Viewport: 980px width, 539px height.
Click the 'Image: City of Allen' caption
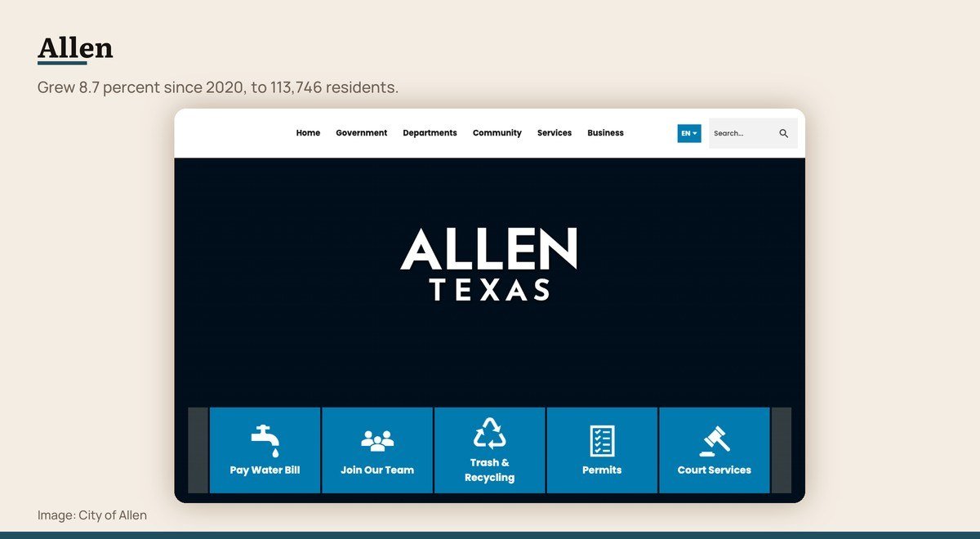click(92, 515)
